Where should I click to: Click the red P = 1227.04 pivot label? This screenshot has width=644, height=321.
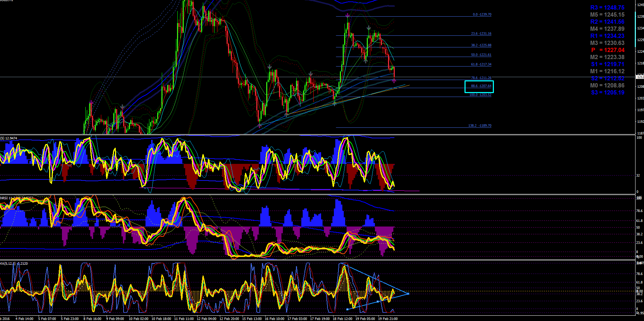tap(608, 50)
